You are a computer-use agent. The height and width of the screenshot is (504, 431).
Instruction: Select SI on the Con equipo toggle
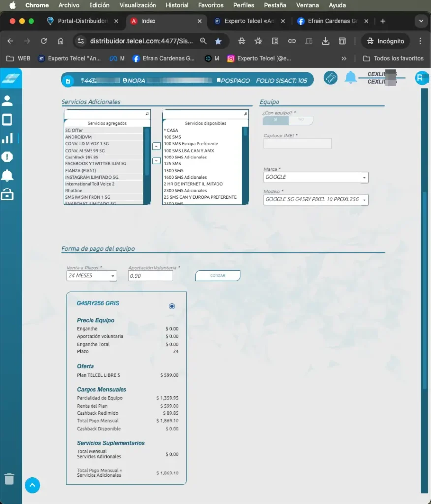pos(276,120)
